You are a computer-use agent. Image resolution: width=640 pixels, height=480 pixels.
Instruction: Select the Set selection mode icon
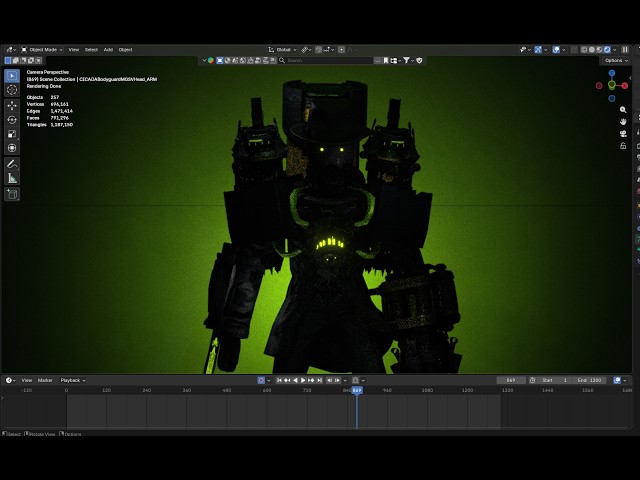(x=8, y=60)
